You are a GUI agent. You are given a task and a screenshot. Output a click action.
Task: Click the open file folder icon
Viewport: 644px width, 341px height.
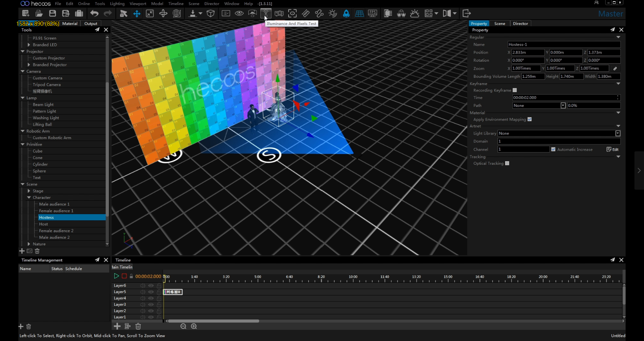(x=39, y=13)
